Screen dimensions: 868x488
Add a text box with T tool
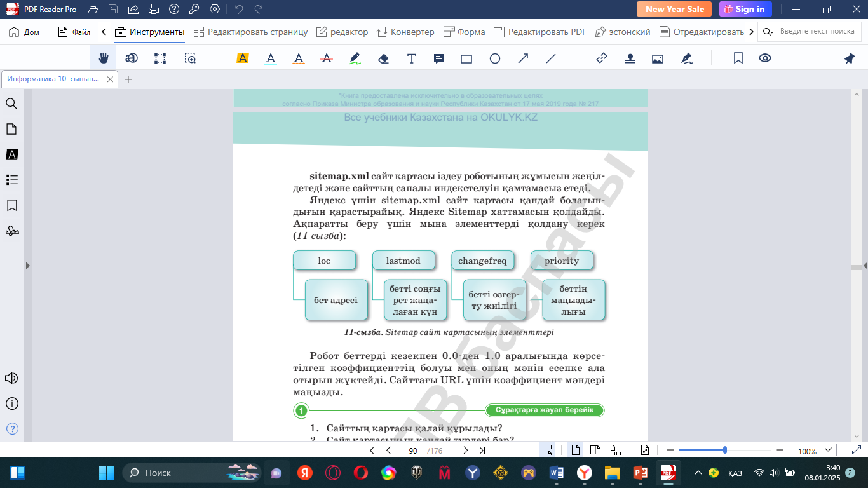[412, 58]
